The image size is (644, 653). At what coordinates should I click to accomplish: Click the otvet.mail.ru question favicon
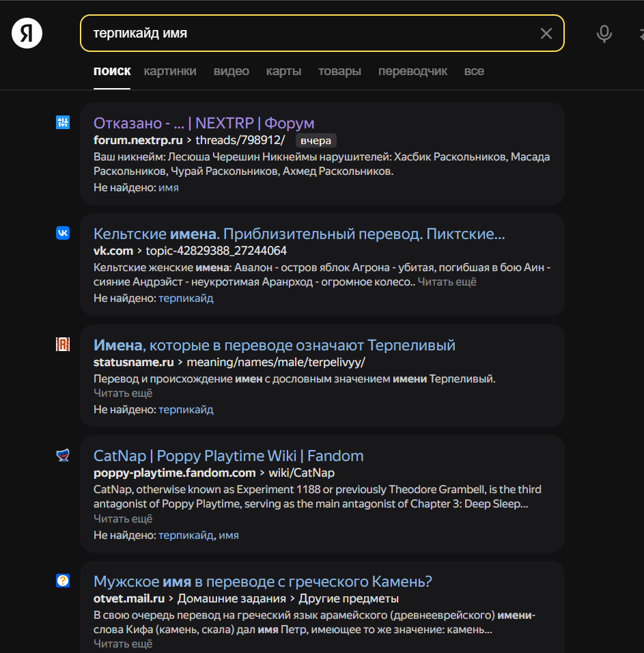point(63,581)
